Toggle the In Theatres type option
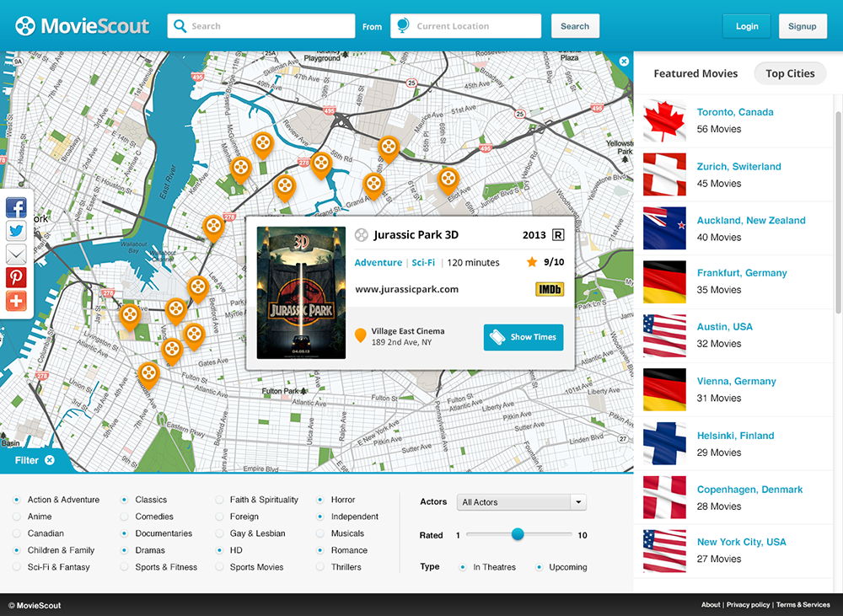The height and width of the screenshot is (616, 843). 462,567
